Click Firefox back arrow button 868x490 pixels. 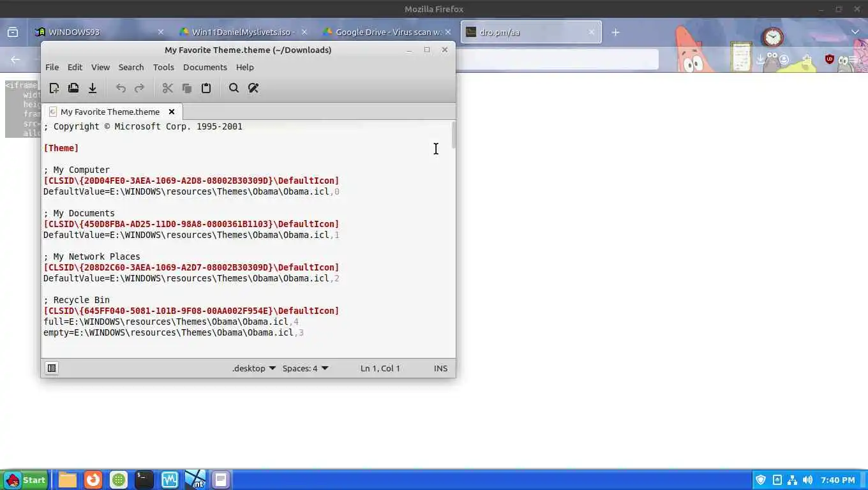coord(15,59)
